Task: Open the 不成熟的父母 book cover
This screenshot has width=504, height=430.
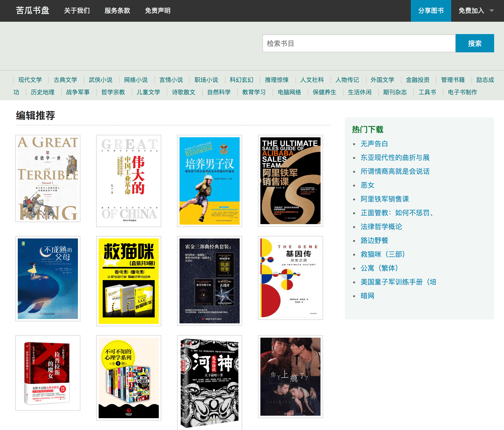Action: (x=48, y=278)
